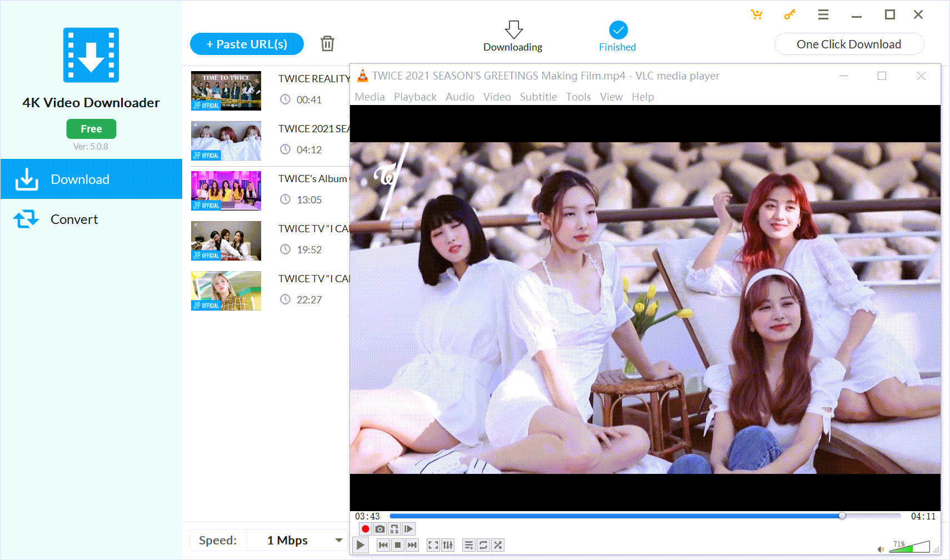
Task: Take a snapshot in VLC
Action: 380,529
